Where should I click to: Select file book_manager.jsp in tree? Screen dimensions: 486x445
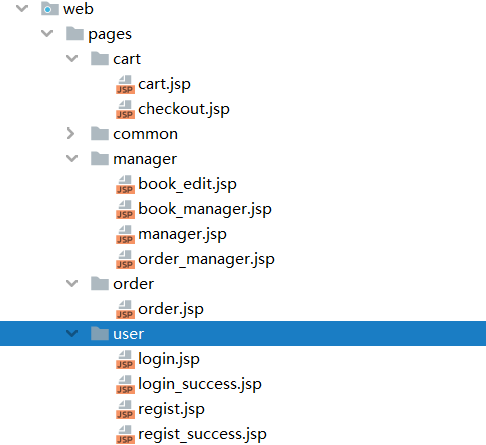point(205,210)
